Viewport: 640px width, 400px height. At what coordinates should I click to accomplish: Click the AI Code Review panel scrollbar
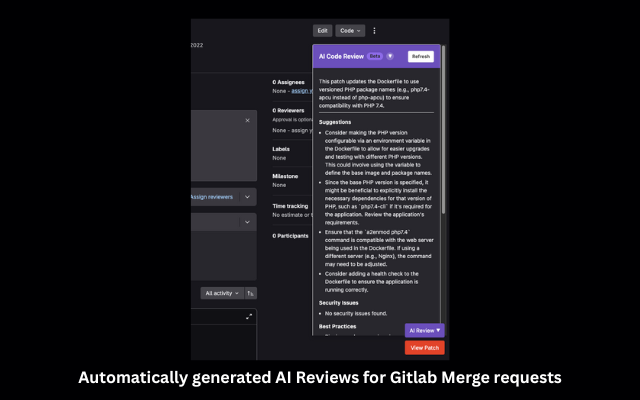coord(443,131)
